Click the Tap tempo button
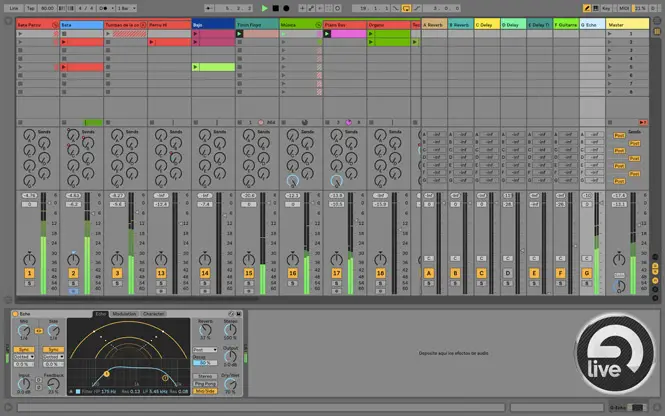665x416 pixels. tap(31, 8)
